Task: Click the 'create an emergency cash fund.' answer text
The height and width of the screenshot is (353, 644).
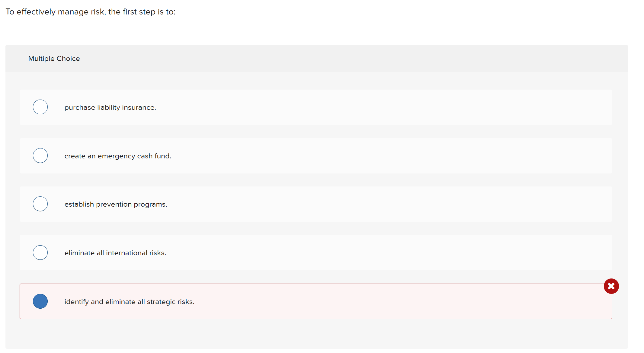Action: click(118, 156)
